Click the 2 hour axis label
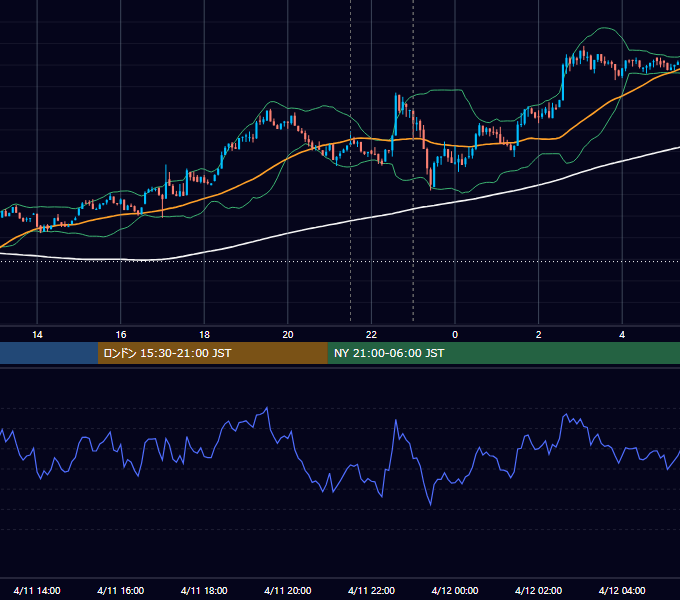 [539, 335]
